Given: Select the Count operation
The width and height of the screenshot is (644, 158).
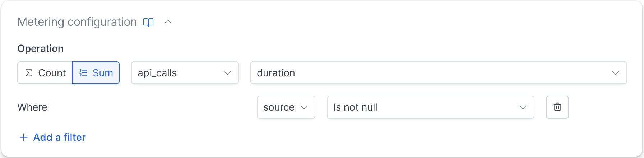Looking at the screenshot, I should tap(45, 73).
